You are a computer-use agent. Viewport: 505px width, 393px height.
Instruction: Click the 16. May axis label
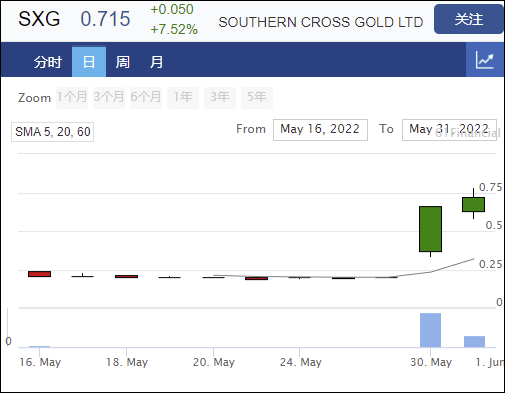[x=40, y=362]
